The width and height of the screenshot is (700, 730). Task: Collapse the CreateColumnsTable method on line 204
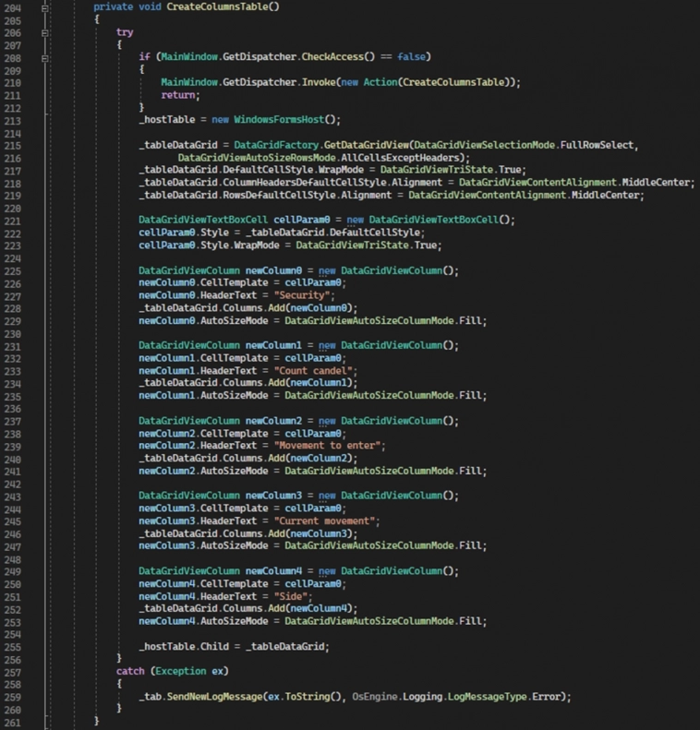click(44, 8)
